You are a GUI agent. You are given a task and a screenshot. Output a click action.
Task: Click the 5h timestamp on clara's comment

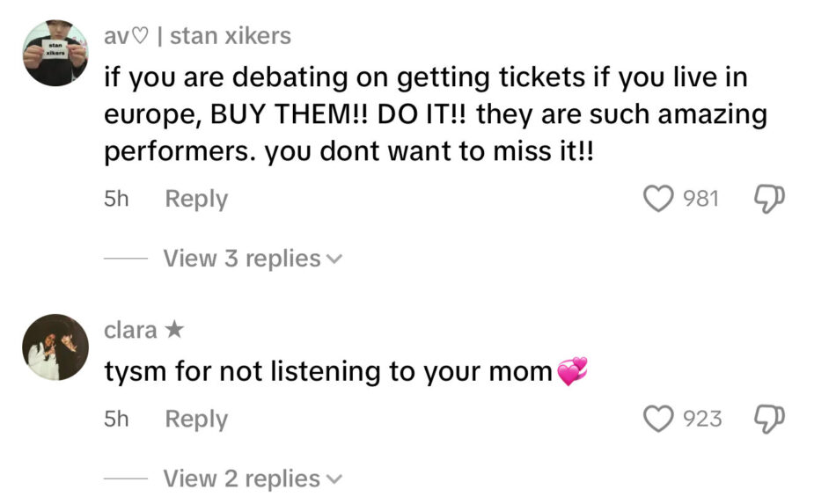coord(116,419)
